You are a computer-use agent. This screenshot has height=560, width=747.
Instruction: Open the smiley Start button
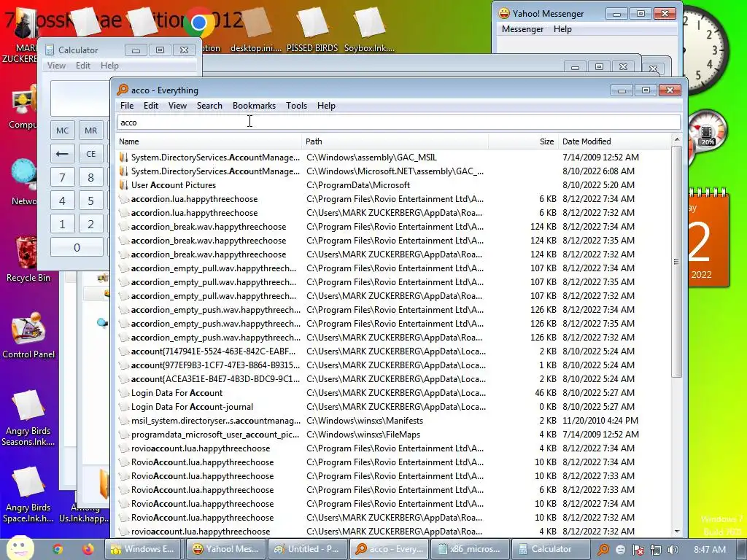click(20, 548)
